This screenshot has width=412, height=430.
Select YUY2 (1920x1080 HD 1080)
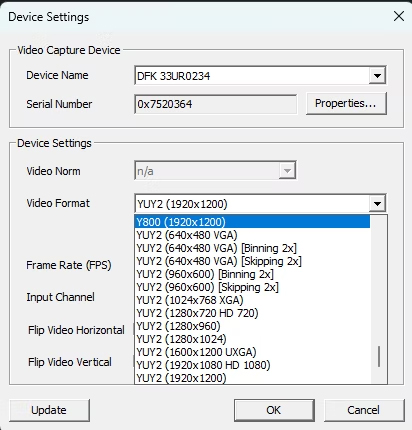[252, 365]
